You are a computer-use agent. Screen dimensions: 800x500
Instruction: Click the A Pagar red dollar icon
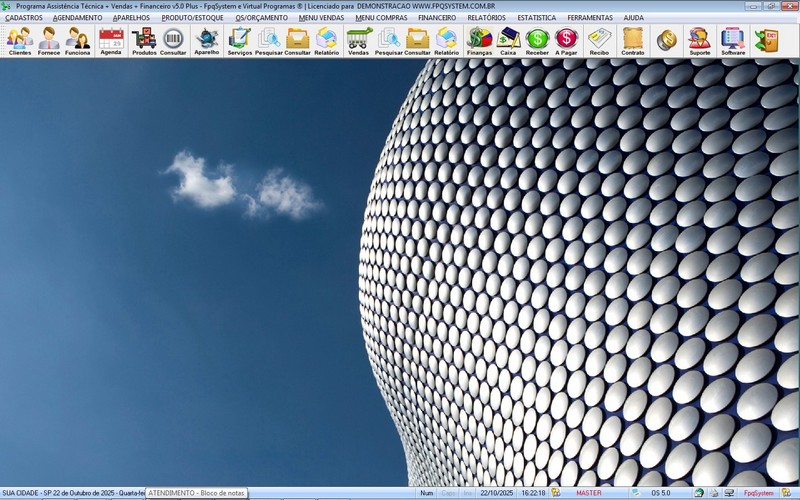[566, 40]
